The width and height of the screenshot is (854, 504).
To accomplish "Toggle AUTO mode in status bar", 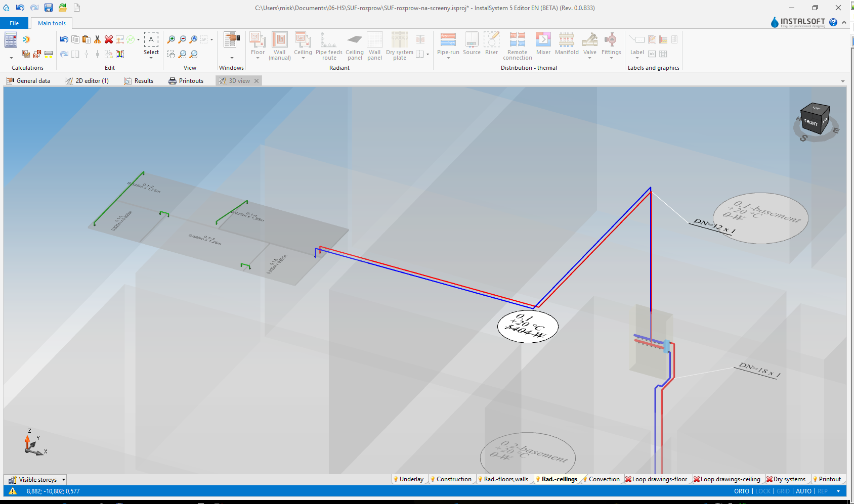I will click(803, 491).
